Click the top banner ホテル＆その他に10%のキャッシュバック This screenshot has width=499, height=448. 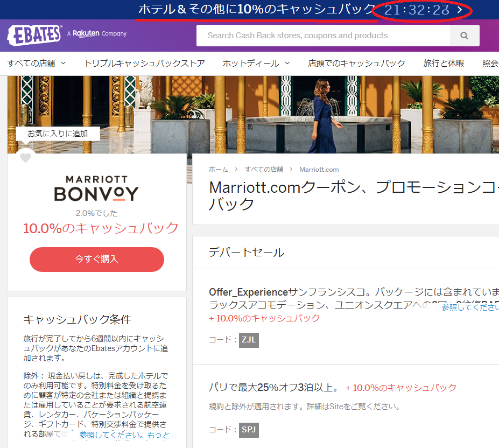coord(257,9)
